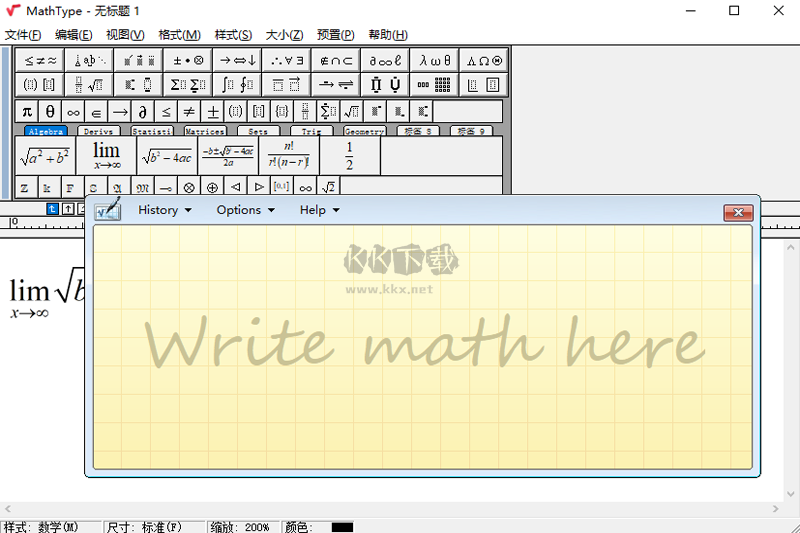
Task: Insert the quadratic formula expression
Action: click(228, 156)
